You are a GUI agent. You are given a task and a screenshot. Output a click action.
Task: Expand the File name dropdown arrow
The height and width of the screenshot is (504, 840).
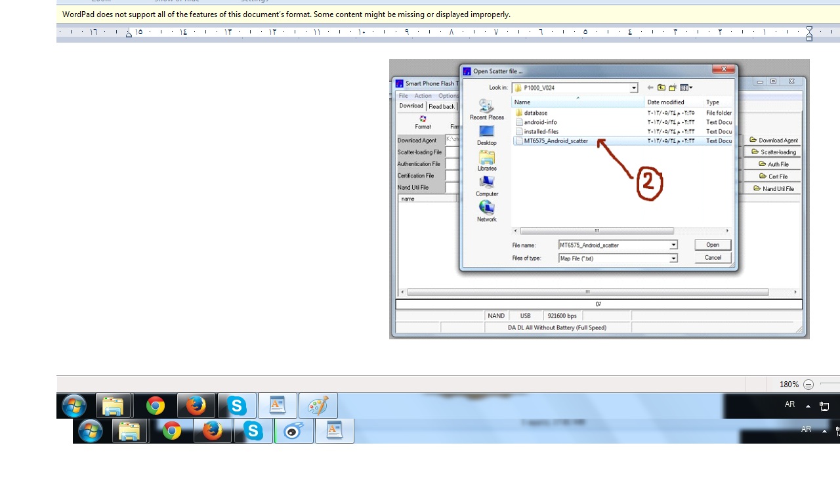point(673,245)
